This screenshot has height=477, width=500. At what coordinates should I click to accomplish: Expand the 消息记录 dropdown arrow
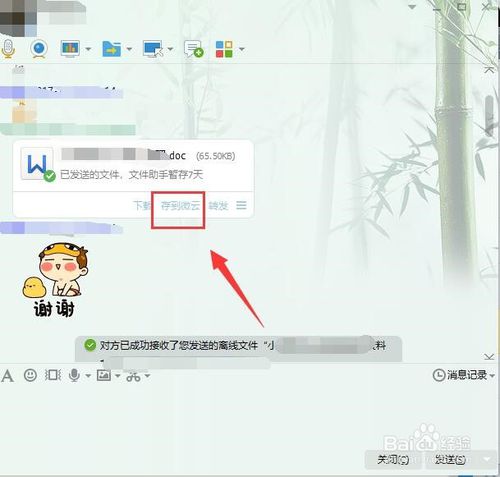492,376
